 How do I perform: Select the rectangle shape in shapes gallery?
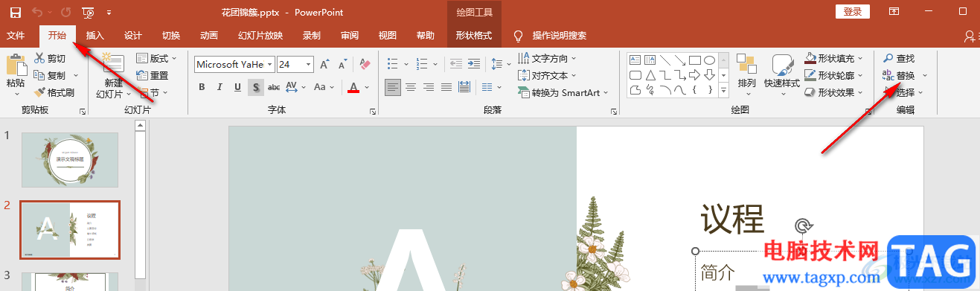click(x=695, y=60)
